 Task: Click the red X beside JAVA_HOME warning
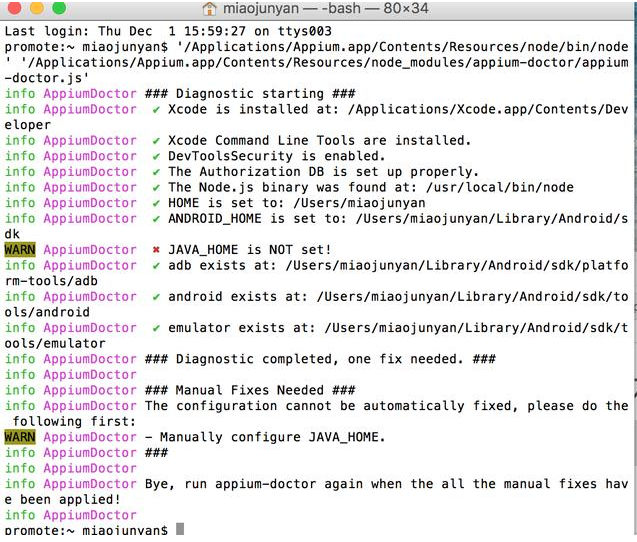coord(156,250)
